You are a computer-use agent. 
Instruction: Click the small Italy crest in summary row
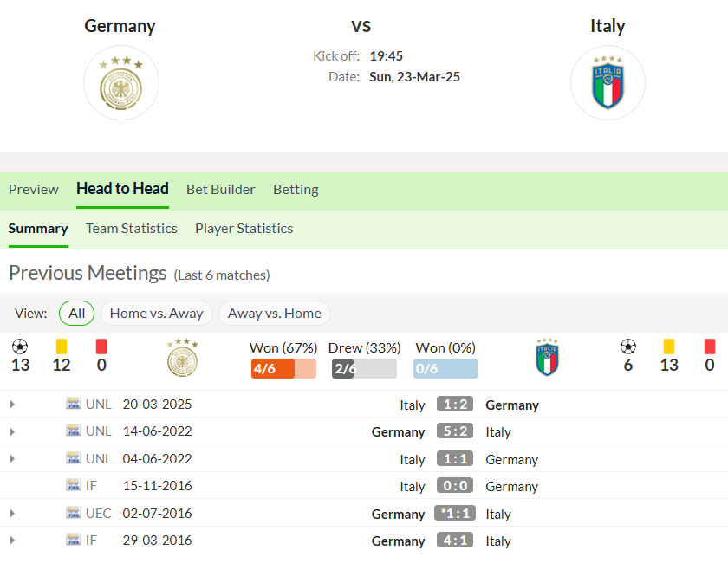[547, 357]
